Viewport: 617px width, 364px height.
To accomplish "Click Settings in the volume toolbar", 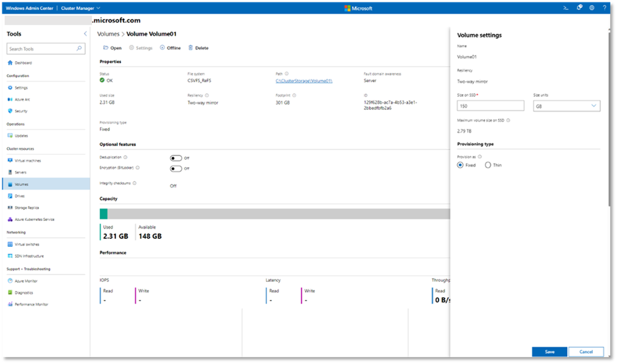I will pos(140,48).
